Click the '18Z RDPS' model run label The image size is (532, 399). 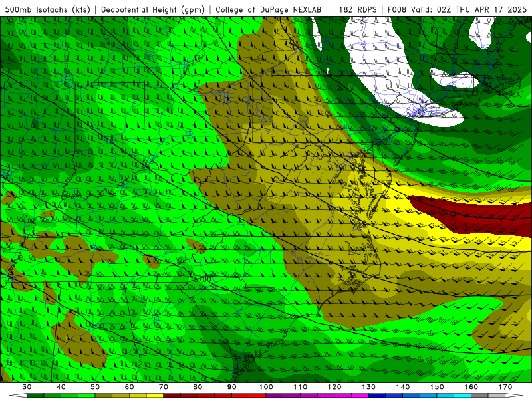[358, 9]
